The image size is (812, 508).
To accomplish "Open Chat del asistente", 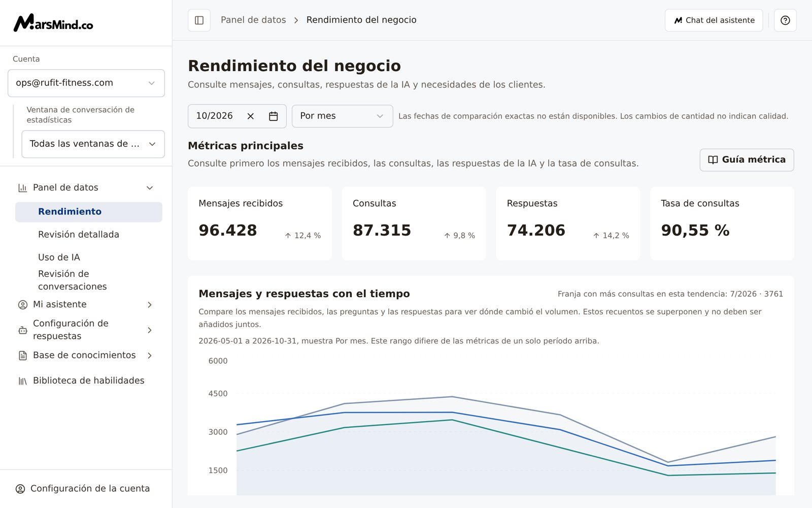I will pyautogui.click(x=714, y=20).
